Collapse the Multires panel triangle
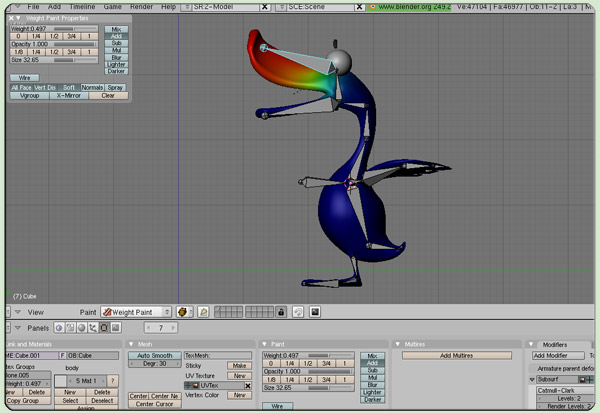The image size is (600, 413). [398, 344]
